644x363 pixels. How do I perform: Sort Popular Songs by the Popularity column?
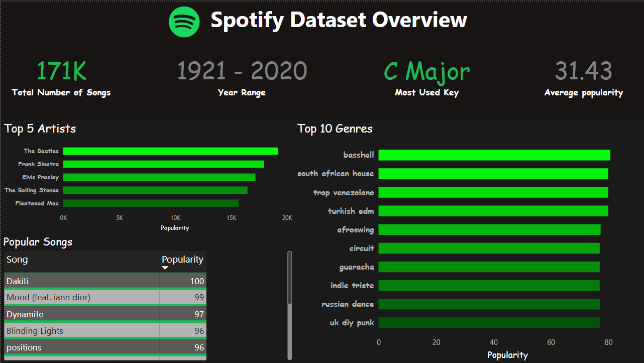click(x=182, y=259)
